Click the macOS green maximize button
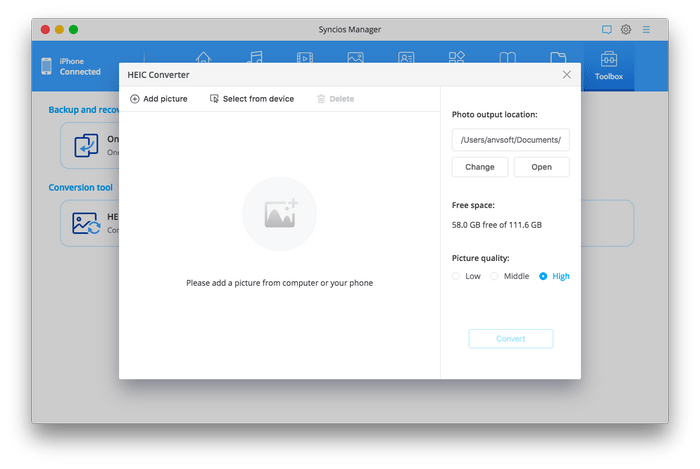Screen dimensions: 700x469 tap(74, 29)
